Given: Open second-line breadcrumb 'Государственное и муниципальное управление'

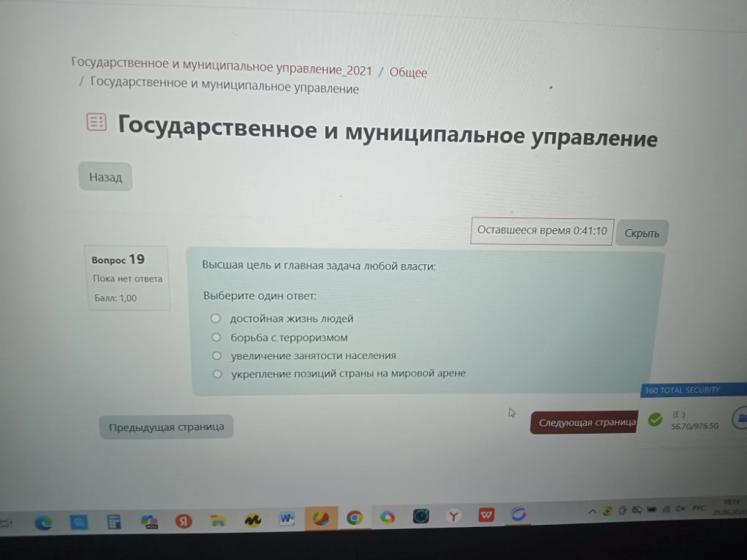Looking at the screenshot, I should 224,85.
